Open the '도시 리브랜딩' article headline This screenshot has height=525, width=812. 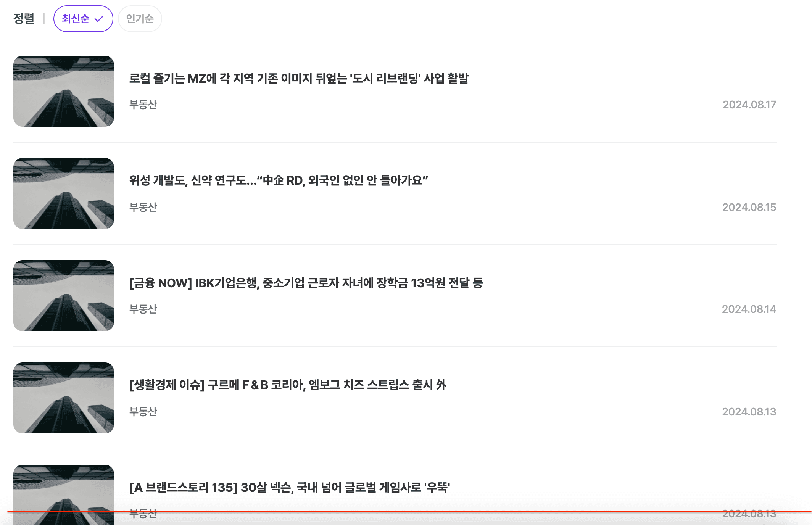[x=299, y=78]
